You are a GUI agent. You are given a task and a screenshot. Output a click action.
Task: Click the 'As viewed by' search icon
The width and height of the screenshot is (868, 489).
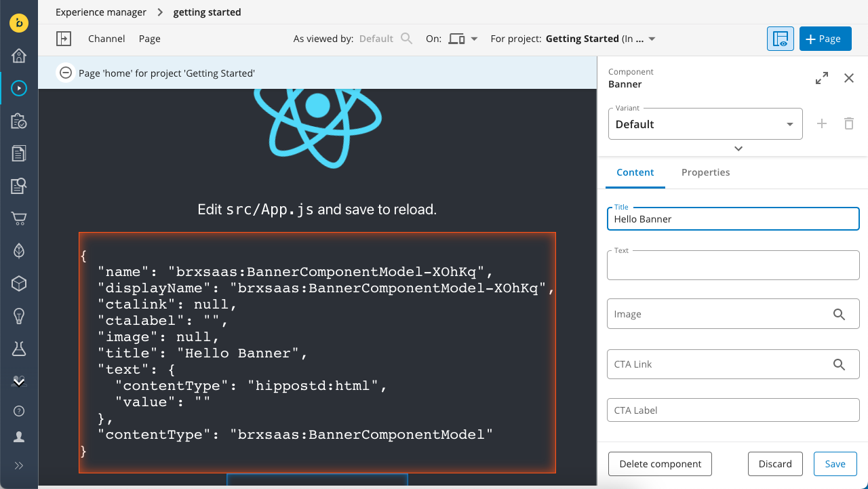406,39
